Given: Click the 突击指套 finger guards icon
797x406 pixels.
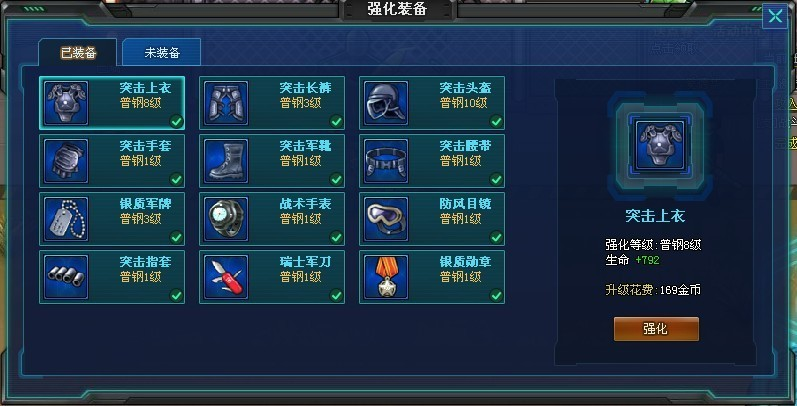Looking at the screenshot, I should pyautogui.click(x=66, y=277).
